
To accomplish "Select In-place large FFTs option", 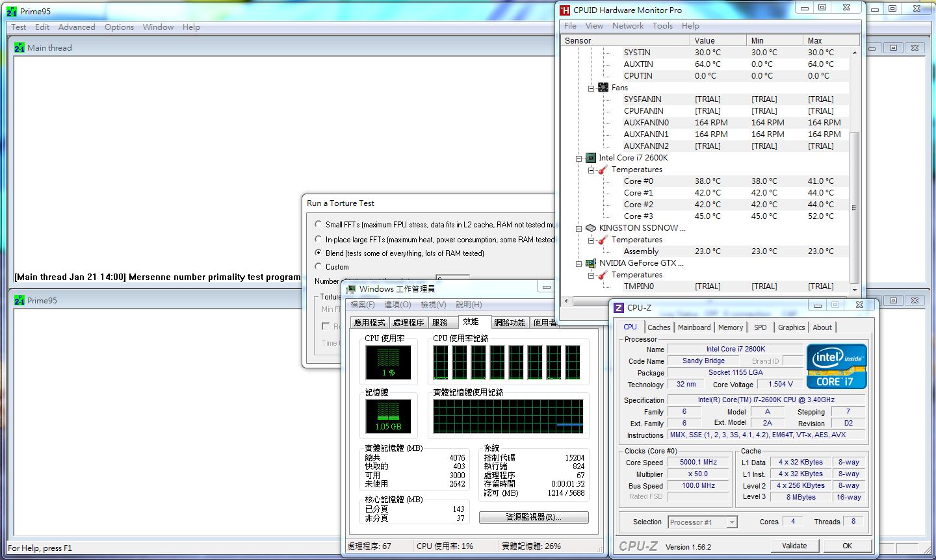I will click(318, 239).
